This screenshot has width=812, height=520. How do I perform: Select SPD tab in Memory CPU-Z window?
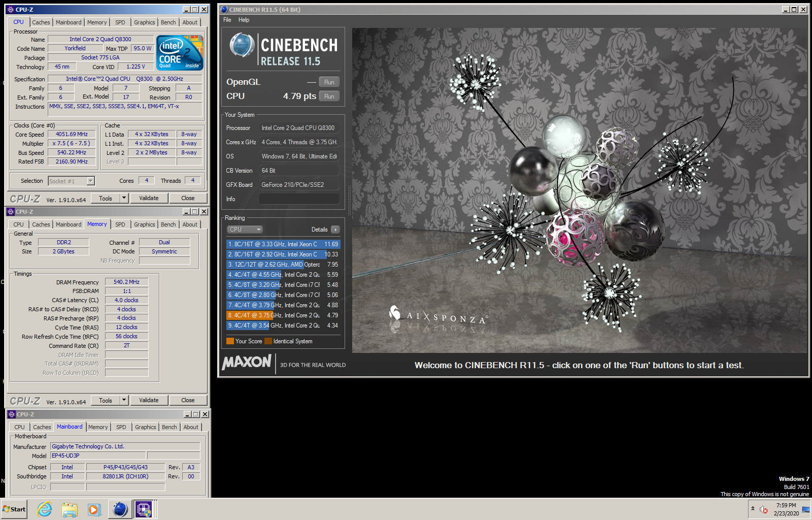[120, 224]
